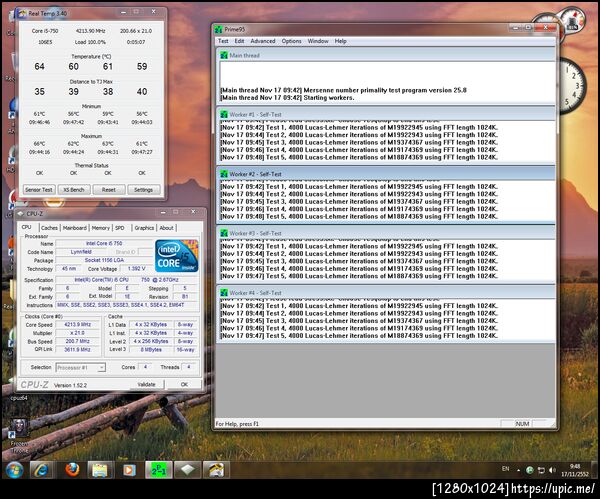Image resolution: width=600 pixels, height=499 pixels.
Task: Launch Firefox from the taskbar
Action: pos(72,470)
